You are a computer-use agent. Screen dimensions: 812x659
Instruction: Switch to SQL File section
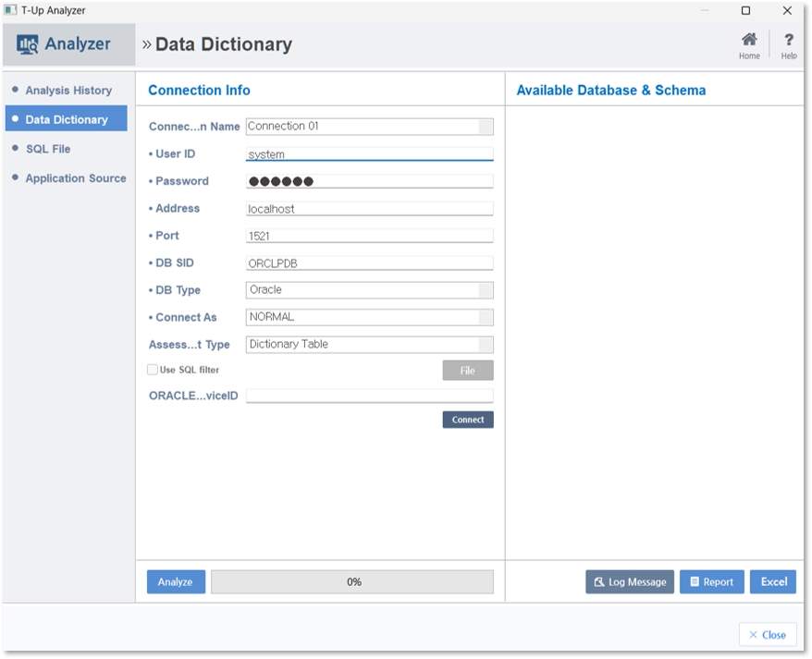click(48, 149)
